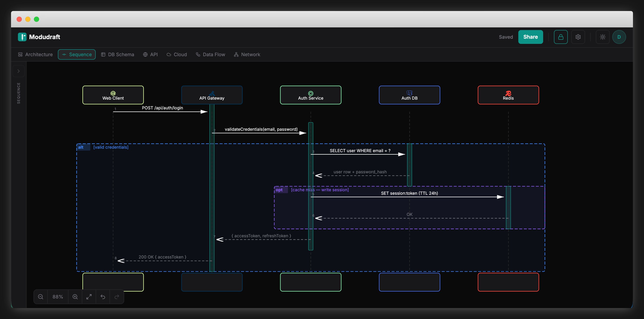Click the API Gateway icon
This screenshot has height=319, width=644.
pyautogui.click(x=212, y=93)
